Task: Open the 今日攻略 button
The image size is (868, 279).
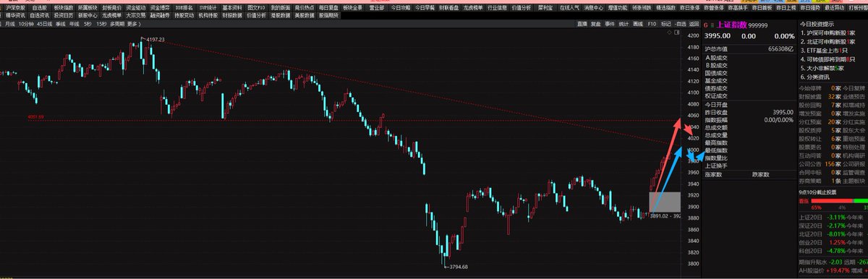Action: coord(401,7)
